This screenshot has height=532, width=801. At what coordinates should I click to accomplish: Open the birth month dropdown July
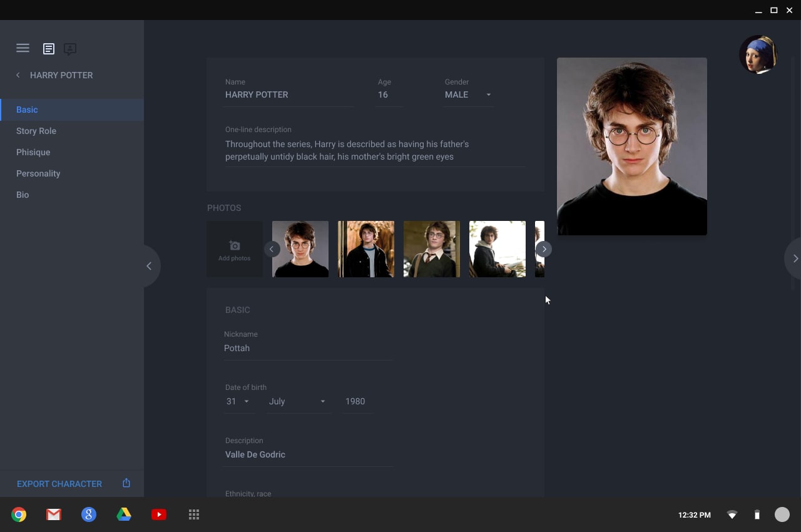298,401
